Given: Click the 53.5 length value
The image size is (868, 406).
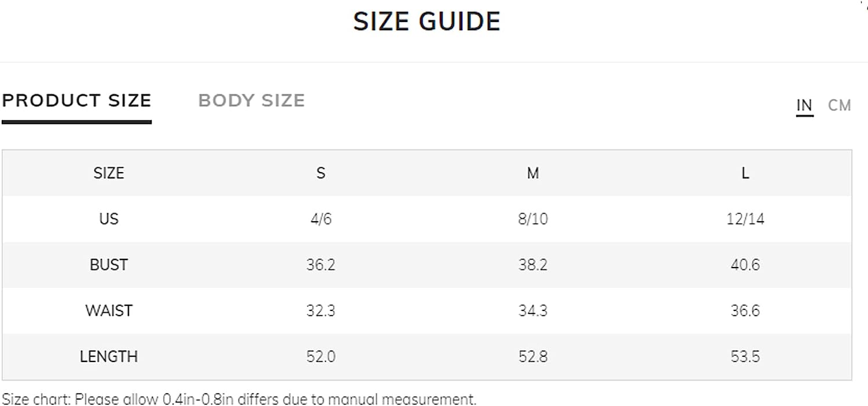Looking at the screenshot, I should tap(745, 356).
